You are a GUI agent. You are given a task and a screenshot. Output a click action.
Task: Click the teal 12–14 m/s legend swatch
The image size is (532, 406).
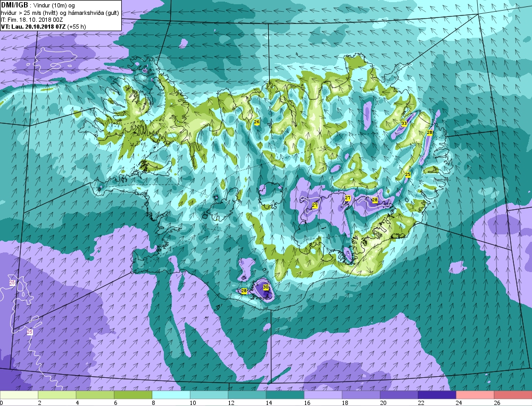pyautogui.click(x=247, y=395)
